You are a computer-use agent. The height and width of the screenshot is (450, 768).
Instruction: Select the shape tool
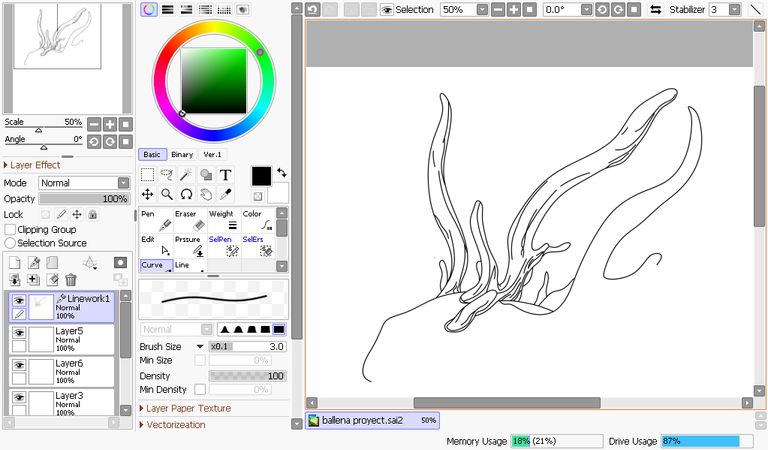(x=206, y=175)
